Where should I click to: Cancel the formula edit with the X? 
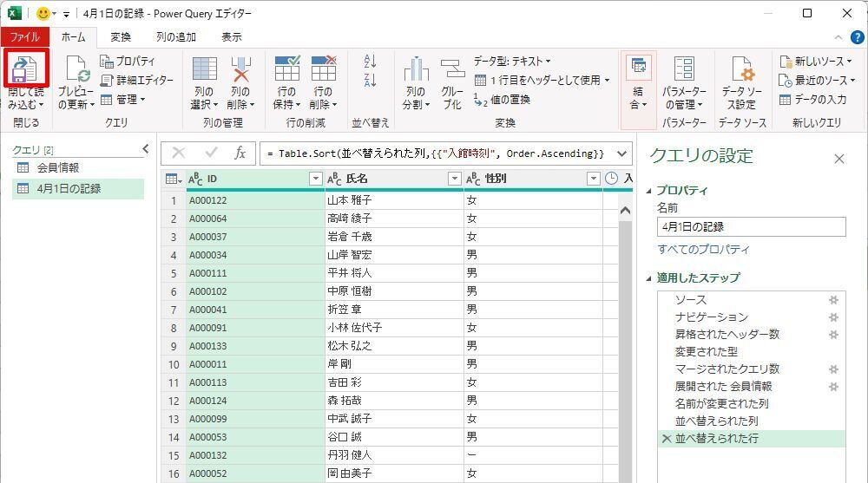pyautogui.click(x=178, y=153)
